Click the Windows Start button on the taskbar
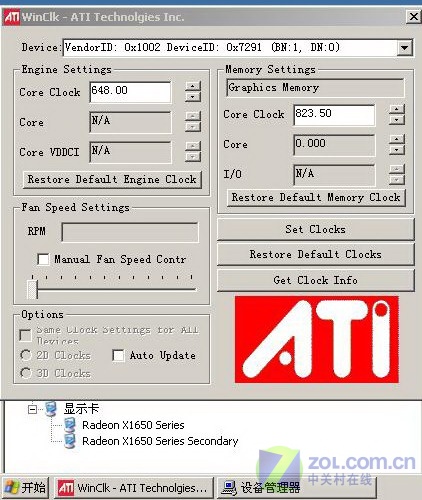Screen dimensions: 422x500 click(25, 488)
